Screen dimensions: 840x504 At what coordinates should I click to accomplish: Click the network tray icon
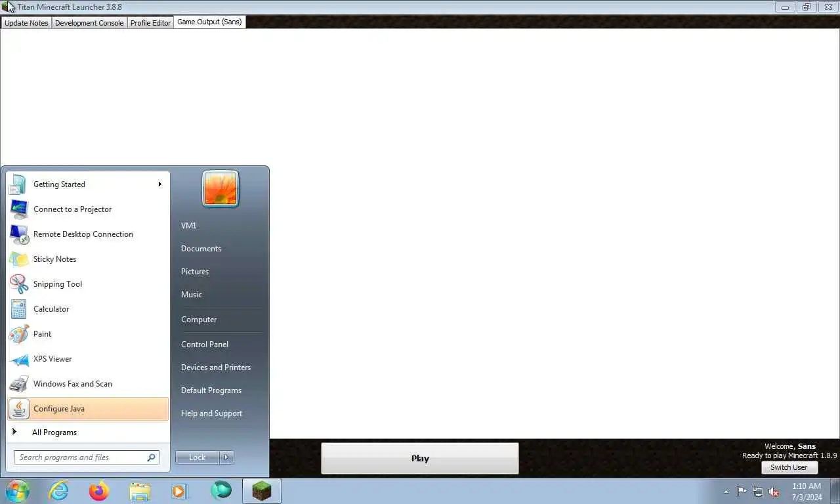point(758,492)
